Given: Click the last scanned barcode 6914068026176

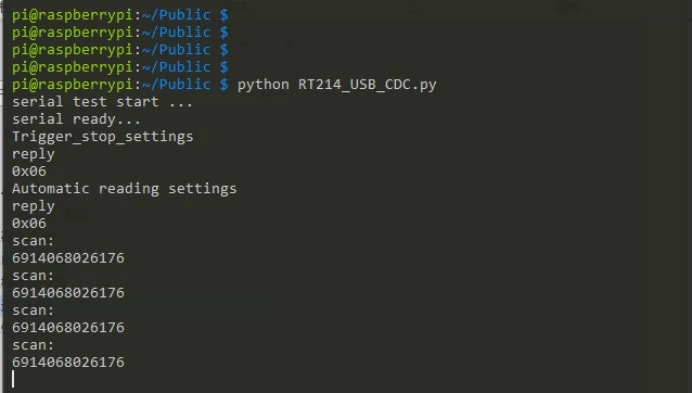Looking at the screenshot, I should click(x=68, y=362).
